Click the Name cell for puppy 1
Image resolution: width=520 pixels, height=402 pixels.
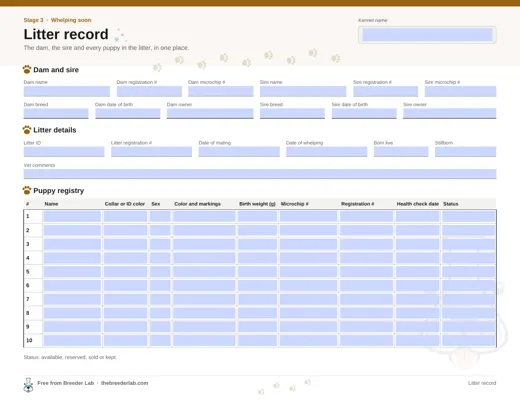(72, 216)
